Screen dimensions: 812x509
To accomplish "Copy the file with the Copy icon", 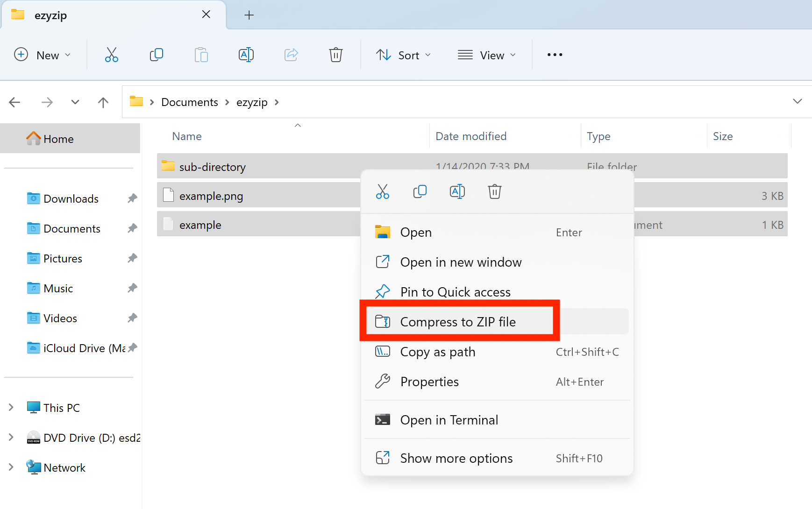I will (x=157, y=55).
